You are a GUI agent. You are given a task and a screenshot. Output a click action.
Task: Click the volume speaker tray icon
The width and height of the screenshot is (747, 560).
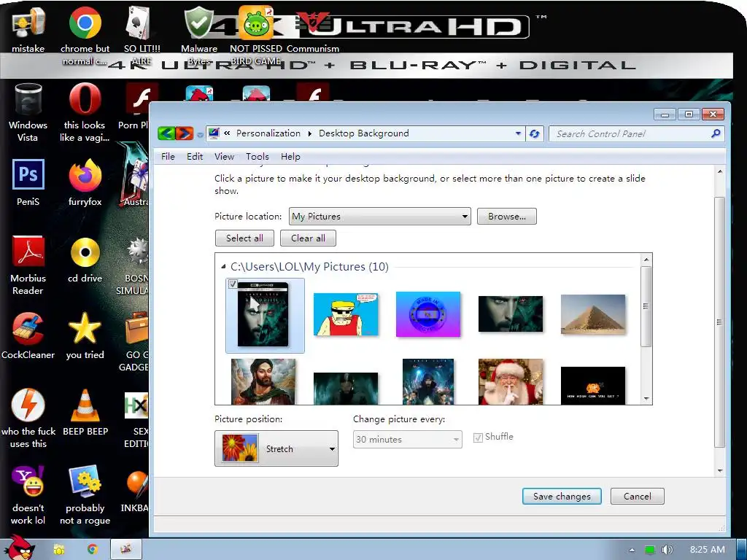pyautogui.click(x=667, y=550)
